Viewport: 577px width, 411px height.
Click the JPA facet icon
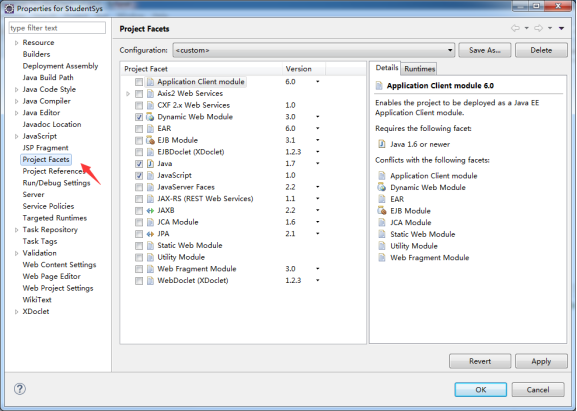[150, 234]
